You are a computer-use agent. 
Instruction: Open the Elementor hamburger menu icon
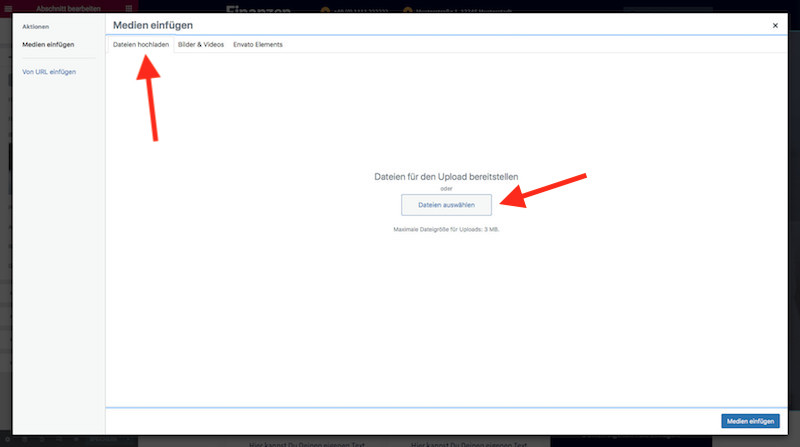click(128, 7)
